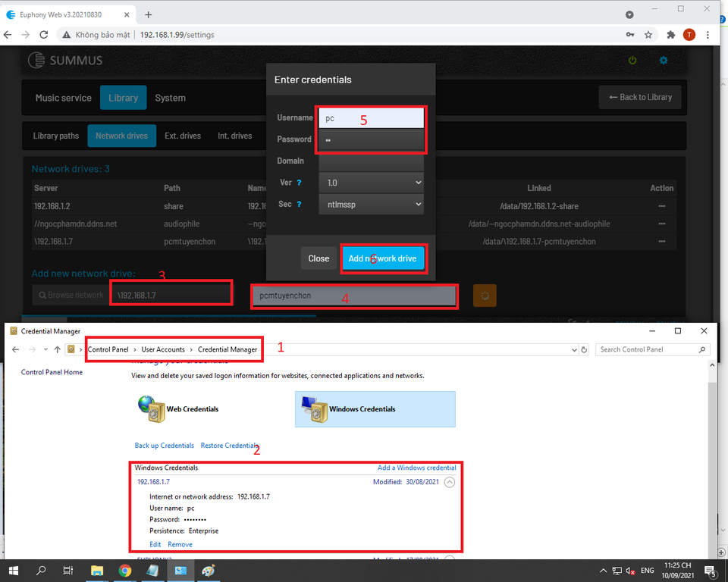Click Restore Credentials link
This screenshot has height=582, width=728.
coord(229,446)
